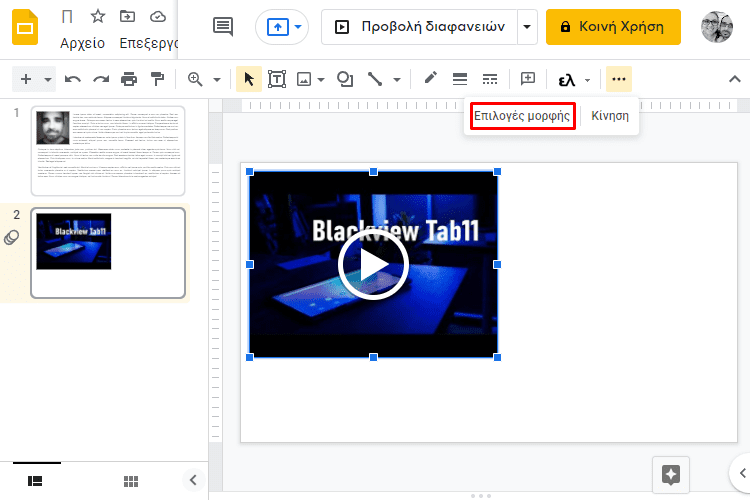Add a comment from toolbar
This screenshot has width=750, height=500.
tap(528, 79)
